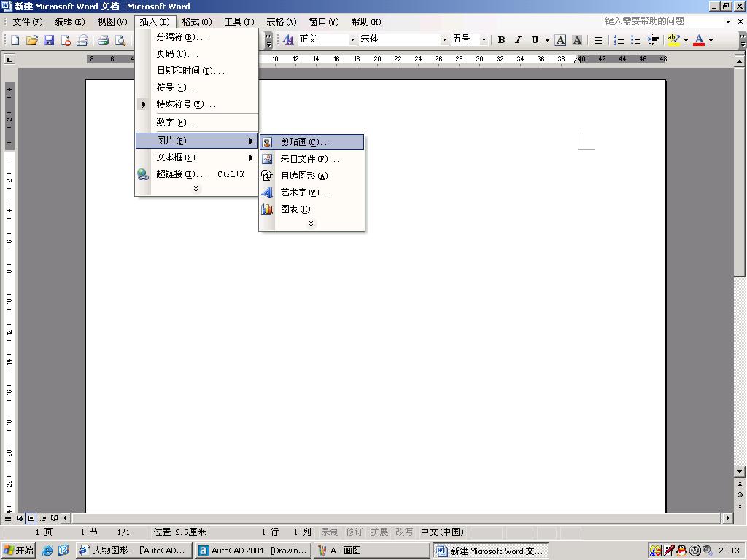Click the Increase Indent icon
Viewport: 747px width, 560px height.
click(653, 40)
